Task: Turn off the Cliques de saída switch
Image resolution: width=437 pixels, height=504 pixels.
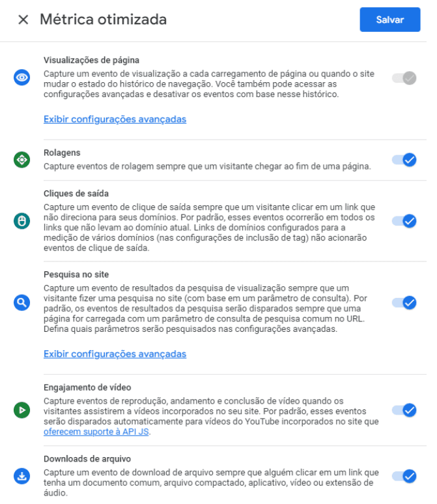Action: 404,221
